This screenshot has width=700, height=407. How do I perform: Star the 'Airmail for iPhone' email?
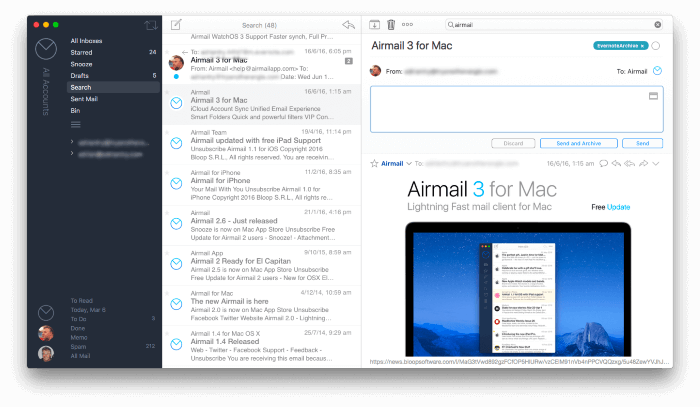point(167,173)
